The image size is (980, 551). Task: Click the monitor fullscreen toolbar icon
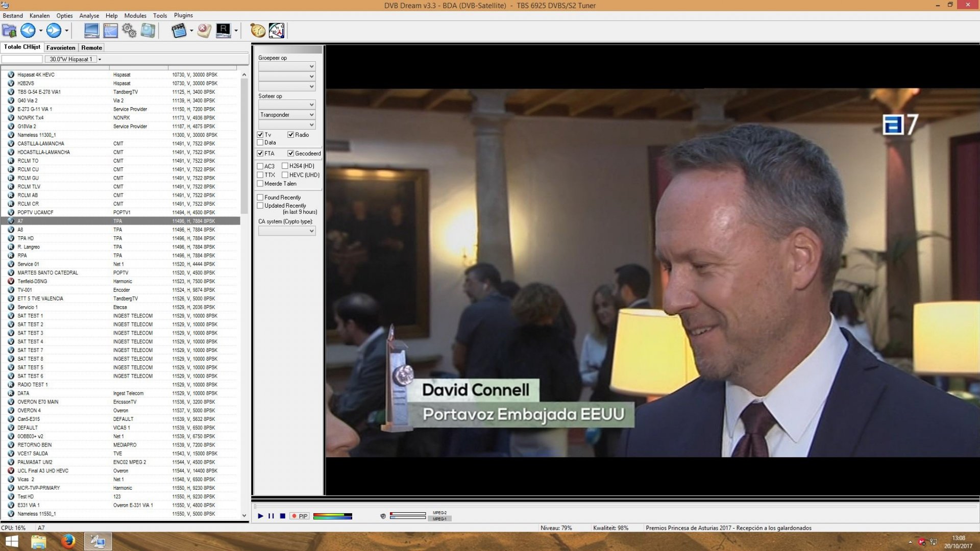click(91, 31)
